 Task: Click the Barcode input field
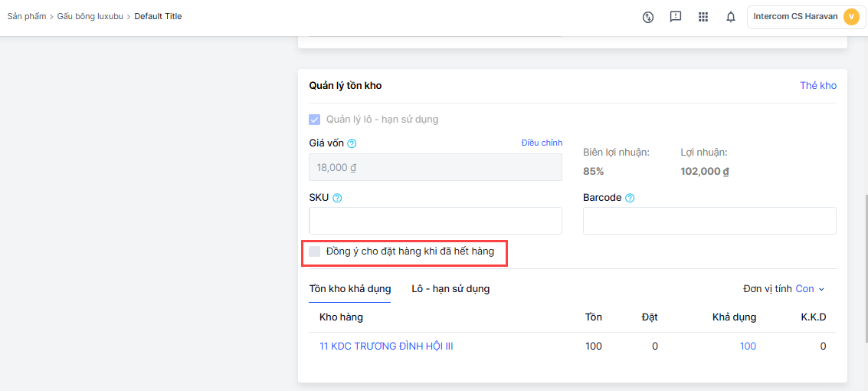[x=709, y=221]
